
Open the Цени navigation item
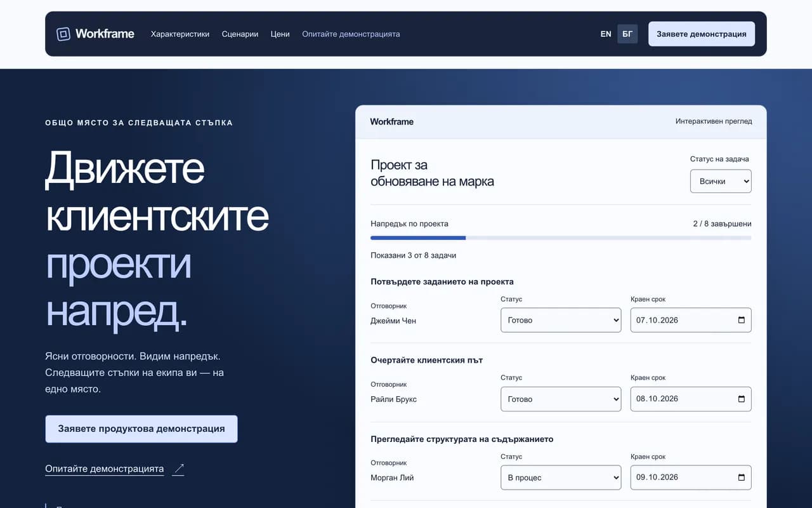pos(280,34)
